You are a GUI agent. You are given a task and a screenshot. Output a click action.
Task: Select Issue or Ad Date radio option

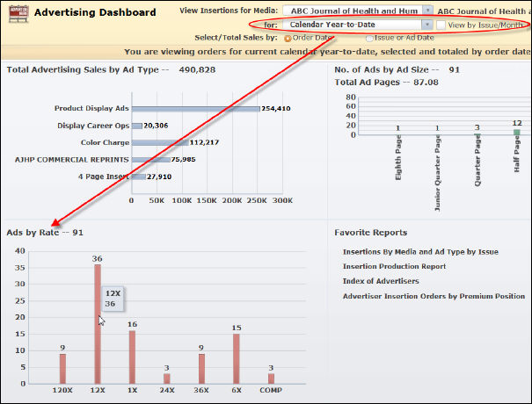(368, 39)
